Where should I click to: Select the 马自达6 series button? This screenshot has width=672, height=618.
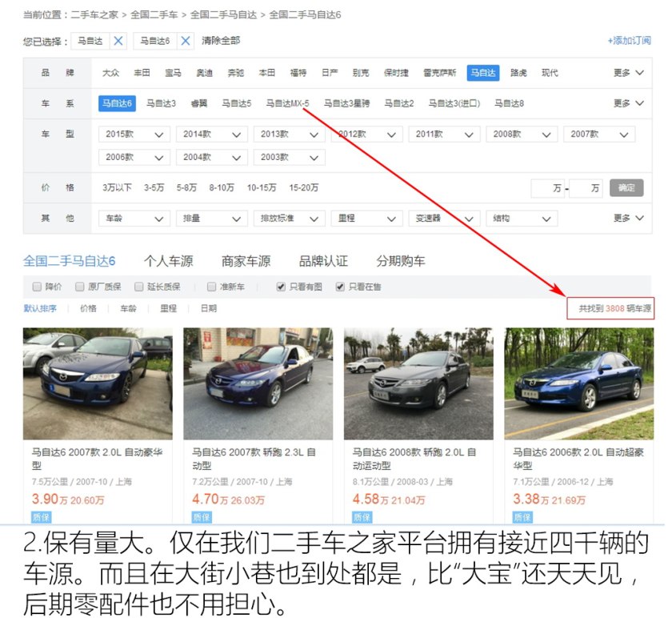(x=117, y=103)
